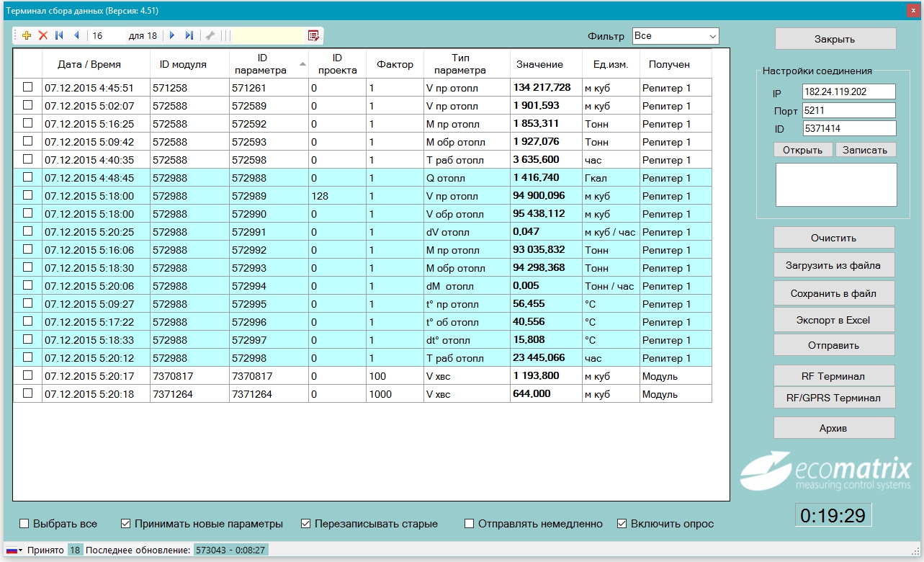Click the Тип параметра column header
The height and width of the screenshot is (562, 924).
[x=467, y=64]
